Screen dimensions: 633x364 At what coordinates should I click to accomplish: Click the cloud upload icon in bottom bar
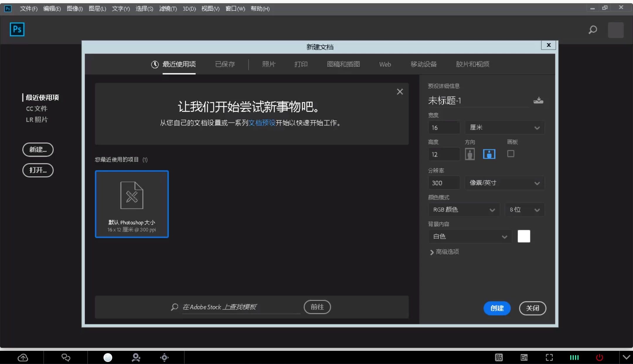23,357
